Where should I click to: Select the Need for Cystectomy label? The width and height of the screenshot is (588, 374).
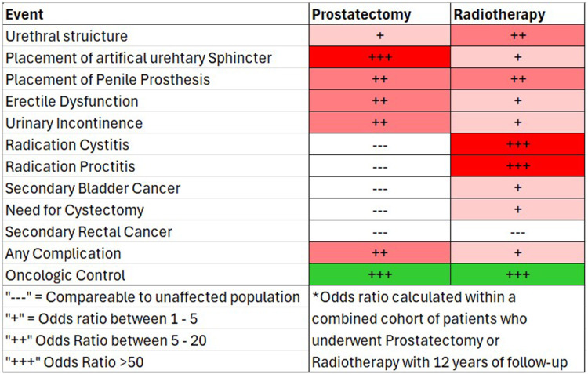pos(74,210)
